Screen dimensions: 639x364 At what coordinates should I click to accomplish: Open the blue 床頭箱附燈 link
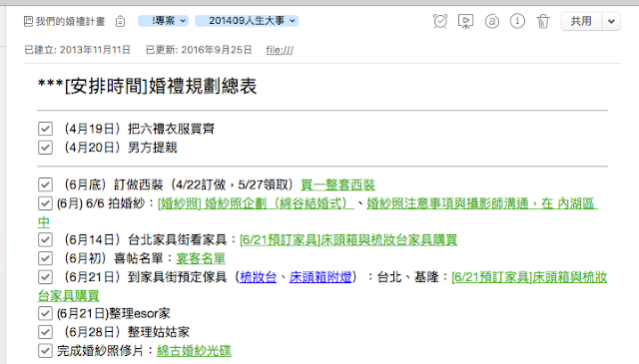tap(320, 277)
